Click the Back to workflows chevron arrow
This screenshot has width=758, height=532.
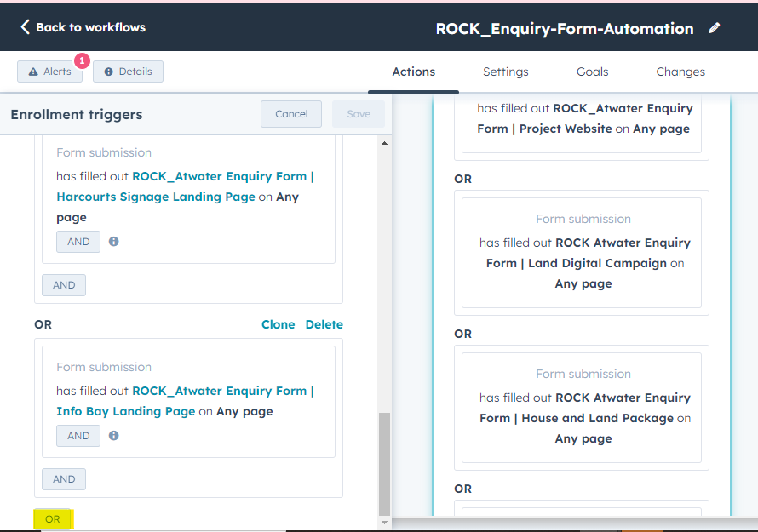point(26,27)
